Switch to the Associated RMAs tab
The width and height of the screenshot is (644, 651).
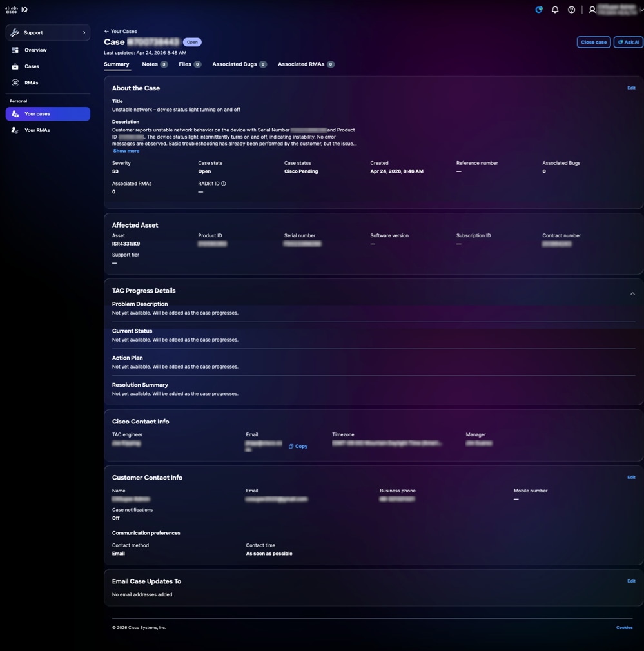(x=306, y=64)
